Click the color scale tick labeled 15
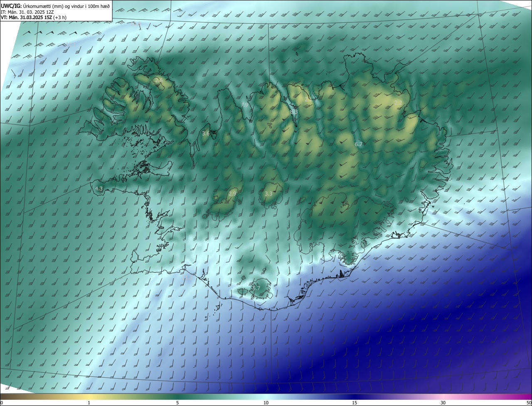The width and height of the screenshot is (532, 406). point(355,403)
